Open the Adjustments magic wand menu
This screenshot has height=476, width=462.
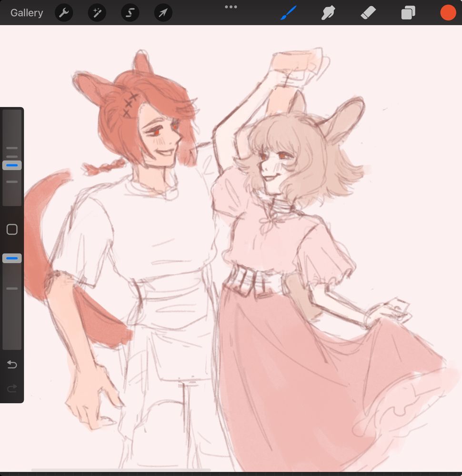click(97, 13)
